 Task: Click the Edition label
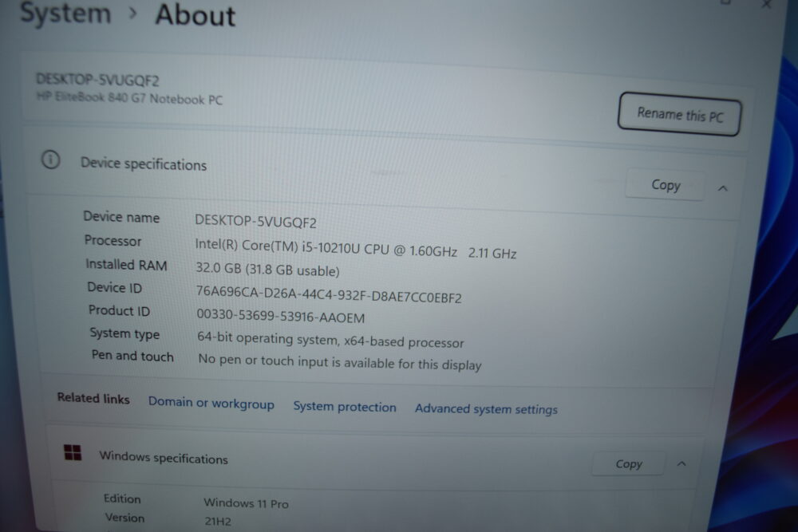tap(122, 499)
